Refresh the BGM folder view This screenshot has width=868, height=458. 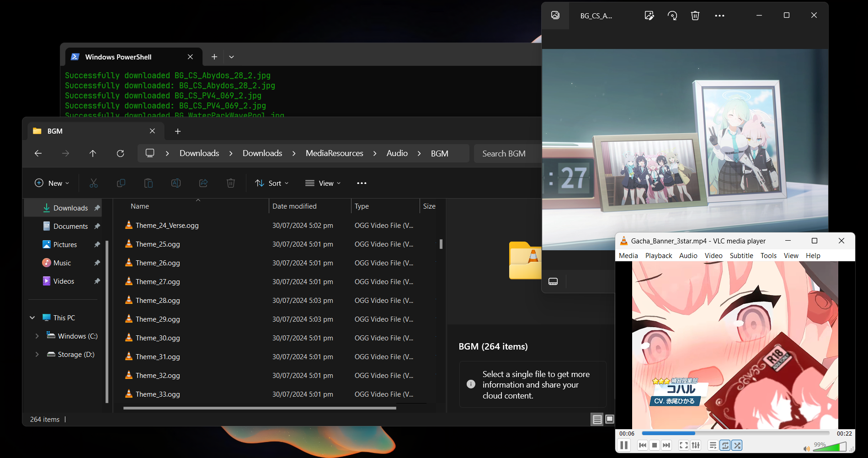120,153
